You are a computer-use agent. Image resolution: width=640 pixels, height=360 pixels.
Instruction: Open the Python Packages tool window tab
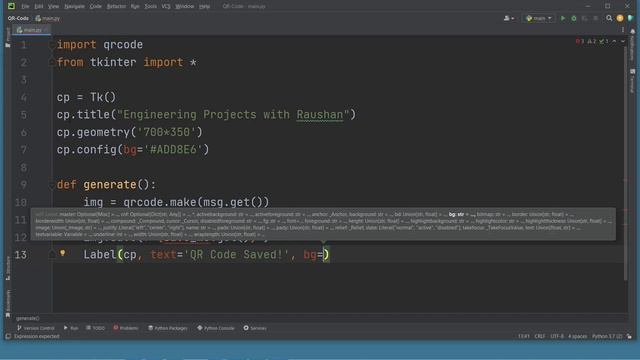coord(168,328)
